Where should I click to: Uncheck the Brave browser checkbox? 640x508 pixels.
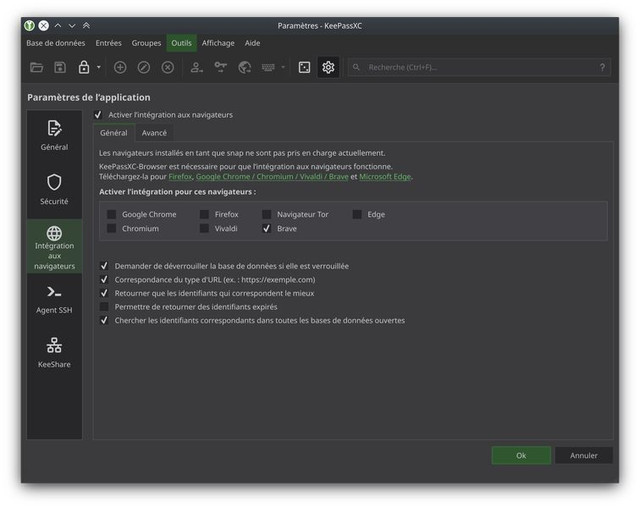pos(267,228)
